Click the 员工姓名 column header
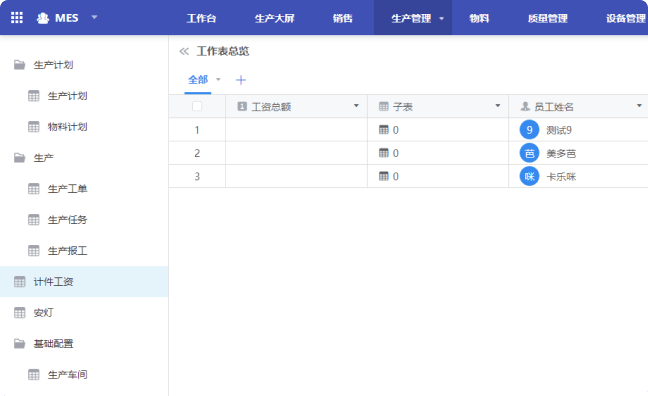648x396 pixels. (579, 107)
